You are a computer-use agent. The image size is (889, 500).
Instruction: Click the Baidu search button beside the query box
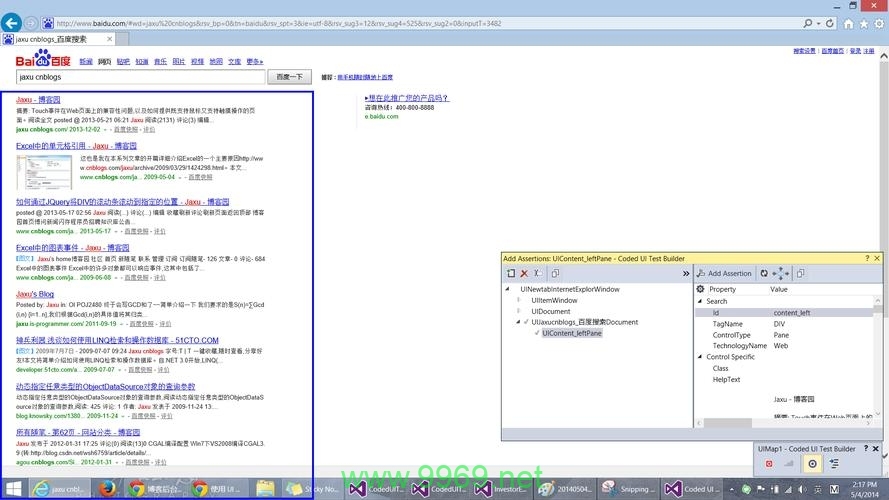pyautogui.click(x=289, y=77)
